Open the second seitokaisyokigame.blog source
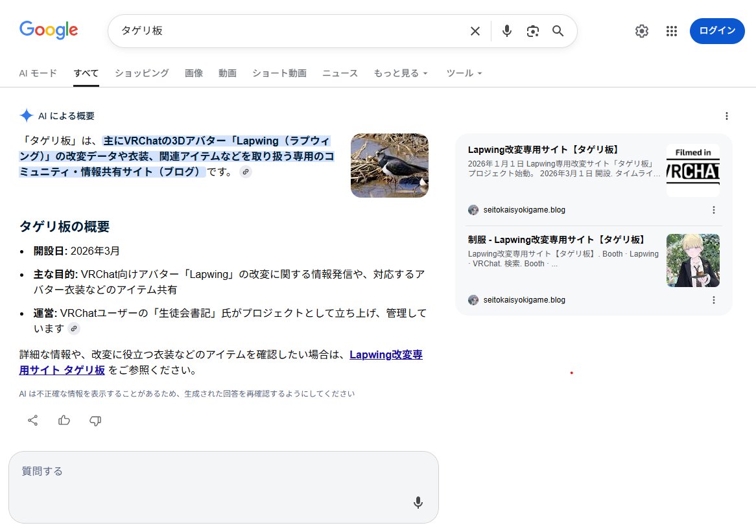This screenshot has height=532, width=756. coord(524,300)
